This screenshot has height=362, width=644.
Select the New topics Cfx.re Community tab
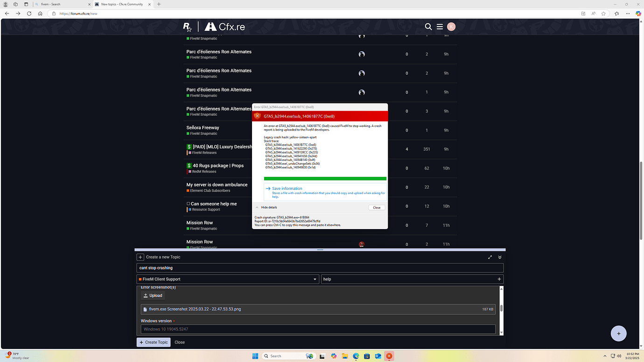[123, 4]
